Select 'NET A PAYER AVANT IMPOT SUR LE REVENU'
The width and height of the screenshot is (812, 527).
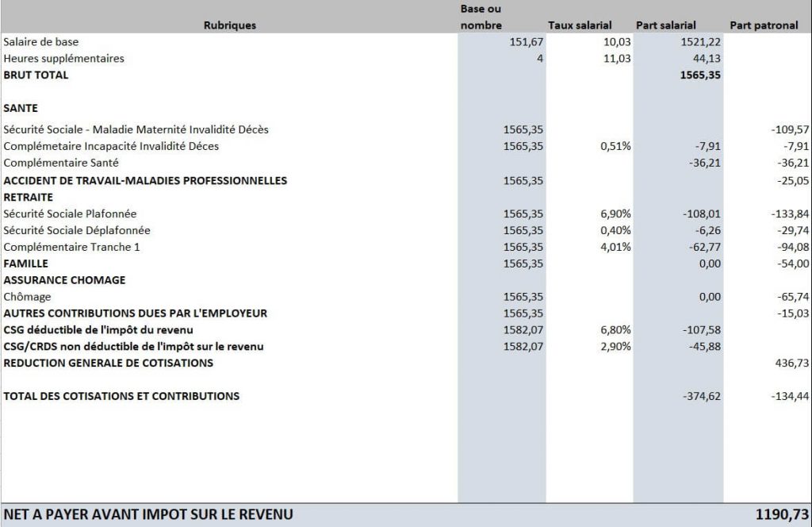point(148,514)
